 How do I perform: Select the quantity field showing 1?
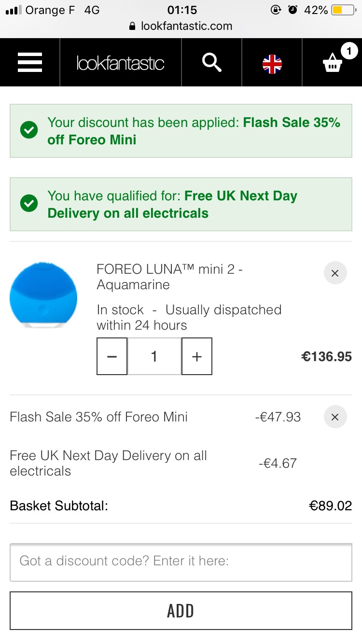tap(154, 356)
